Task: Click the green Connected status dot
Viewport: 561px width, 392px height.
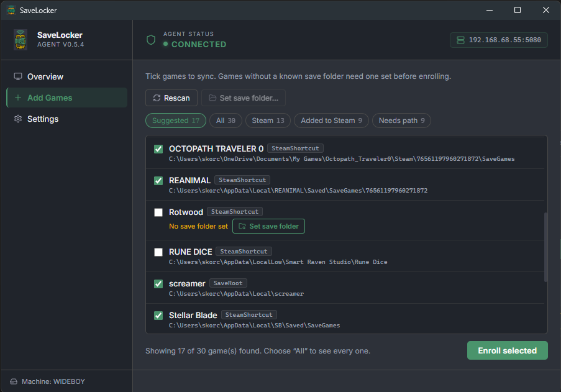Action: pos(166,44)
